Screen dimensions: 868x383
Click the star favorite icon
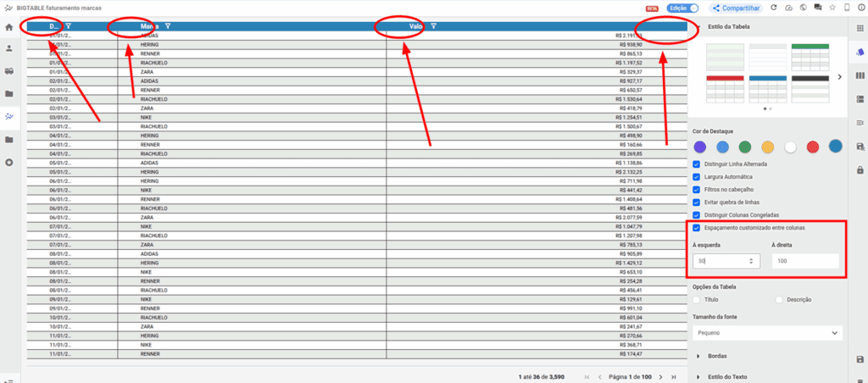[832, 8]
